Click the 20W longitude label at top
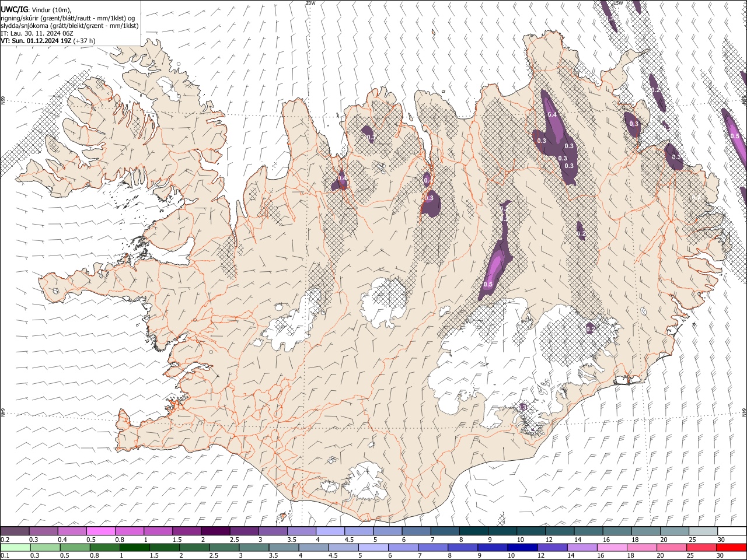Screen dimensions: 747x560 point(310,3)
